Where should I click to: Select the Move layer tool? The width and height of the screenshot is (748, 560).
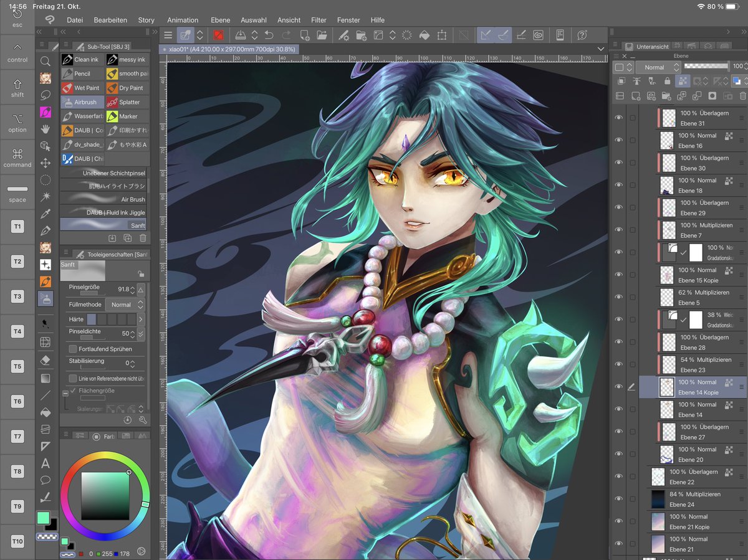pyautogui.click(x=46, y=163)
